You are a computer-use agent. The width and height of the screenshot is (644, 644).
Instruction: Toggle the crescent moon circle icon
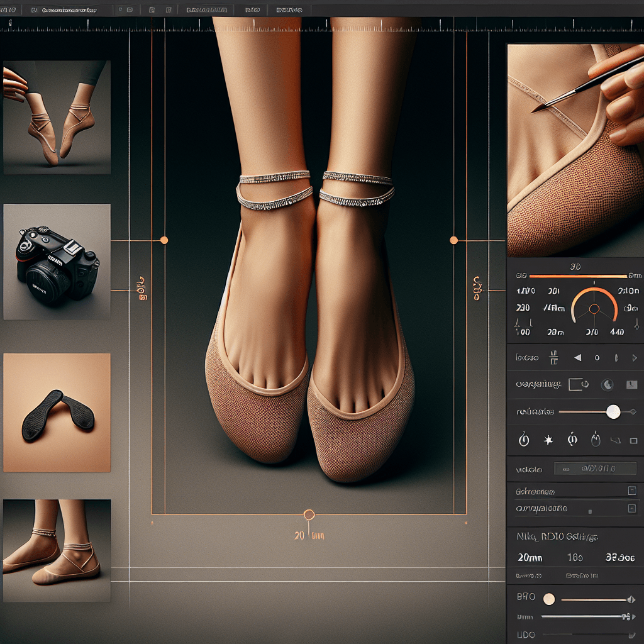coord(607,384)
